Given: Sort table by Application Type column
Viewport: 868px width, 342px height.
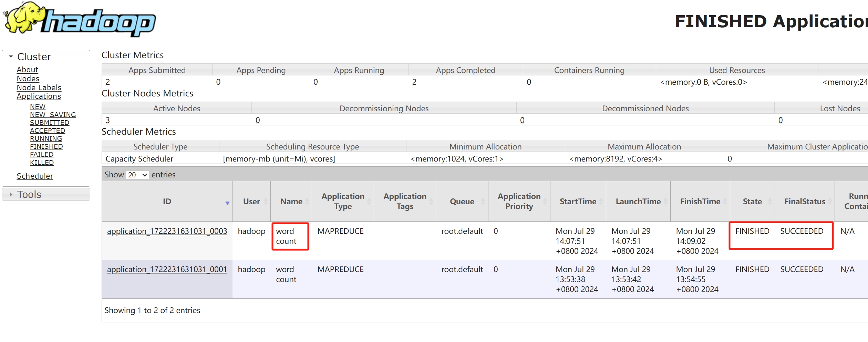Looking at the screenshot, I should point(343,201).
